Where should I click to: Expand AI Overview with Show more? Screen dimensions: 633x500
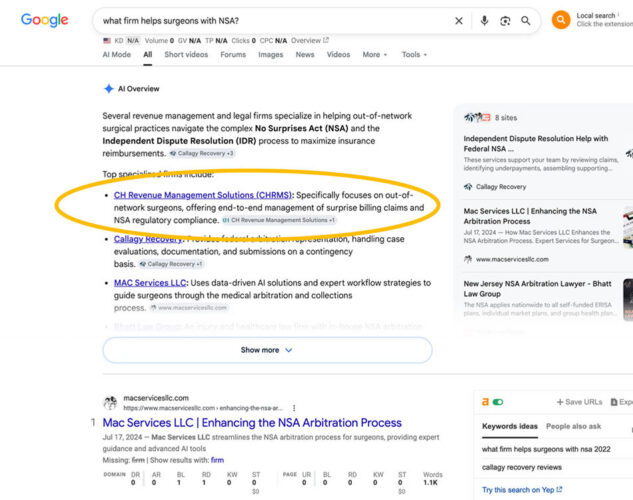267,350
